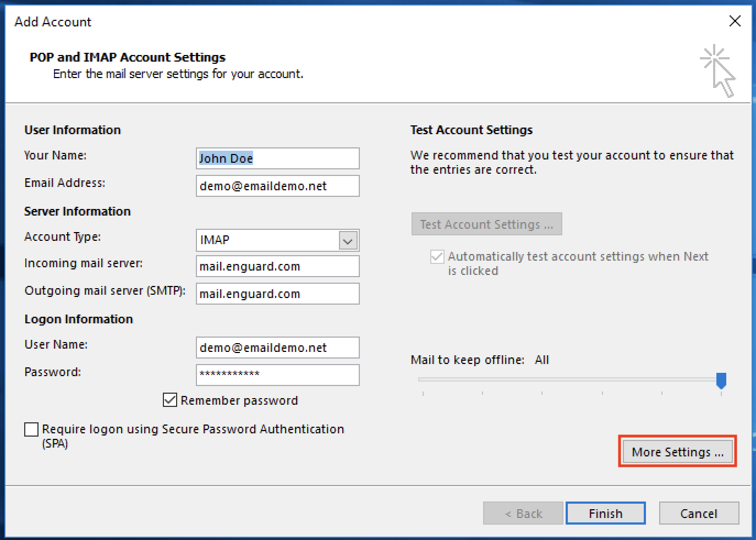This screenshot has width=756, height=540.
Task: Click the Back button
Action: click(523, 514)
